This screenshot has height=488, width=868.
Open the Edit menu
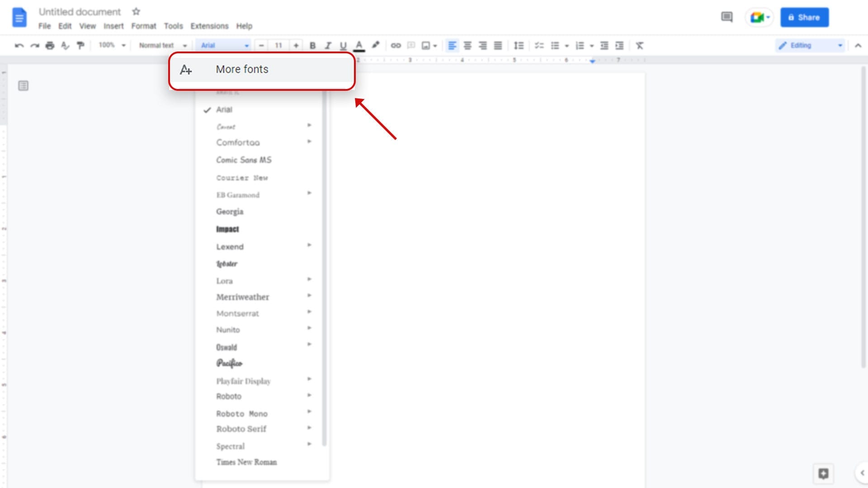pyautogui.click(x=65, y=26)
